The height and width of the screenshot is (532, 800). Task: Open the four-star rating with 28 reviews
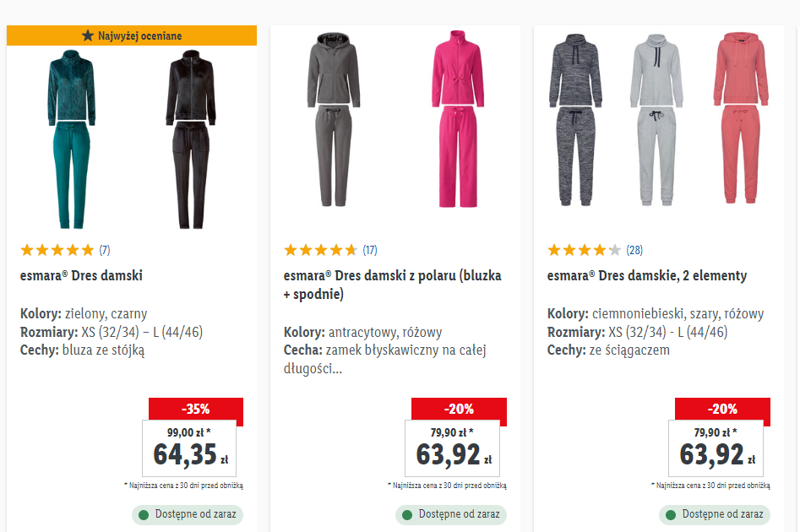click(x=595, y=250)
